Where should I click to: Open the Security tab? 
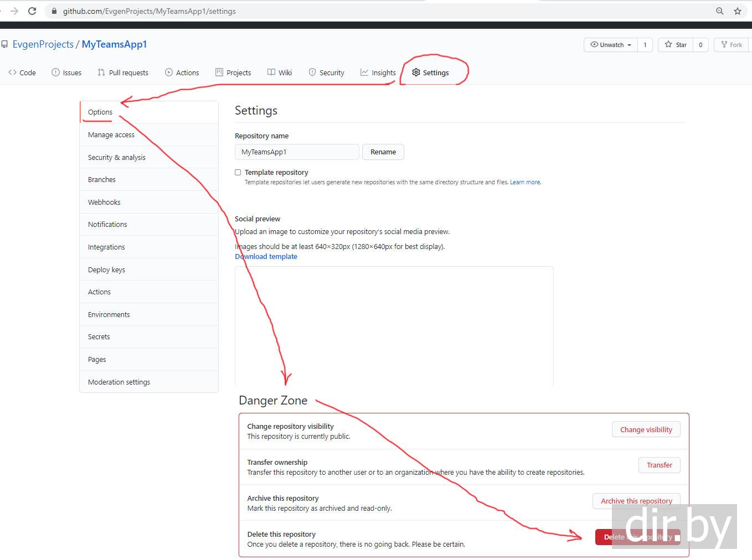coord(327,72)
